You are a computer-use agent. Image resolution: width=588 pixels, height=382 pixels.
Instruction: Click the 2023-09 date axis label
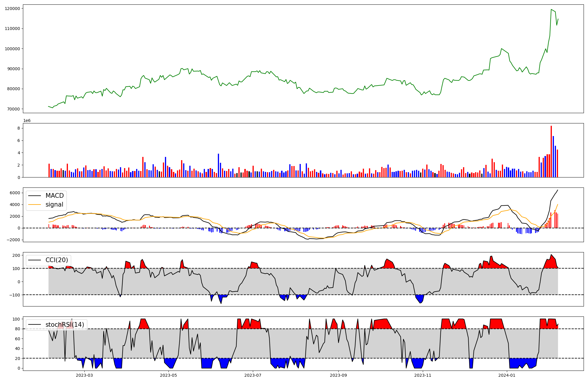338,375
